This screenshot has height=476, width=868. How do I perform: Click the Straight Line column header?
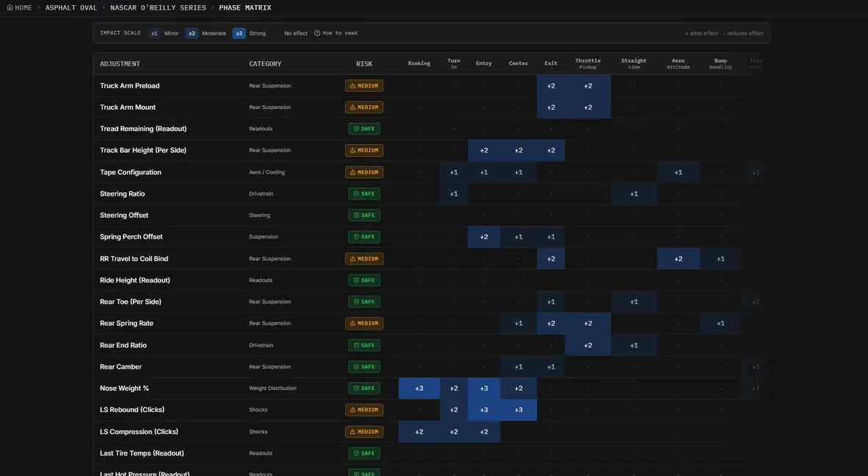[x=634, y=64]
